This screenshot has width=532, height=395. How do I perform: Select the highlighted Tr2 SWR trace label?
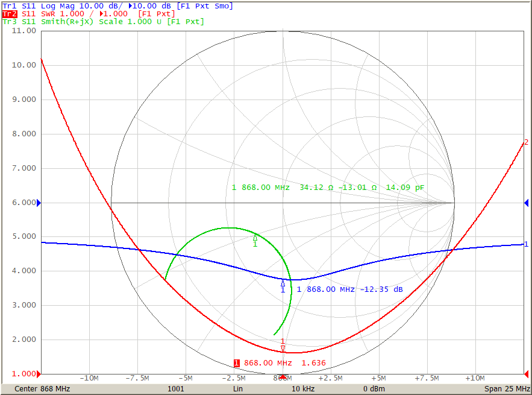click(89, 13)
